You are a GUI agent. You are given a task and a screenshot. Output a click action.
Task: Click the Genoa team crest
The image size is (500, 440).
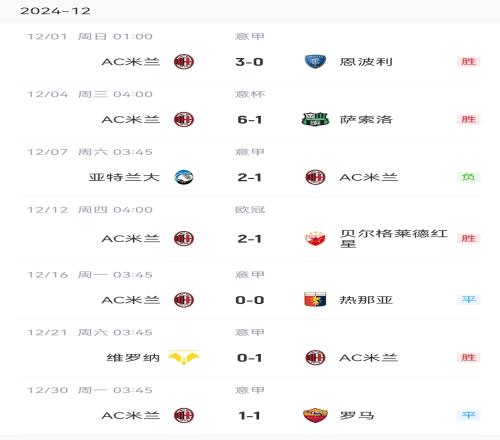tap(315, 299)
